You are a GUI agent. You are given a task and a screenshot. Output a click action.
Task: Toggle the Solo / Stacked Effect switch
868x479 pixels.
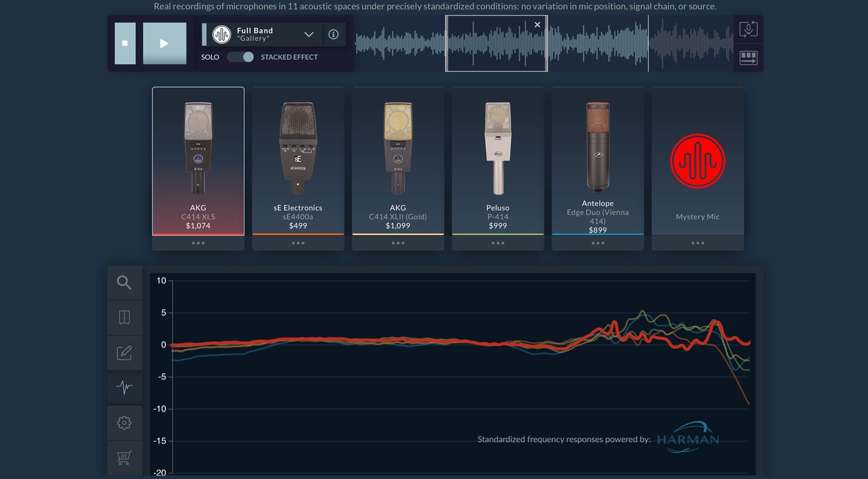pyautogui.click(x=241, y=57)
